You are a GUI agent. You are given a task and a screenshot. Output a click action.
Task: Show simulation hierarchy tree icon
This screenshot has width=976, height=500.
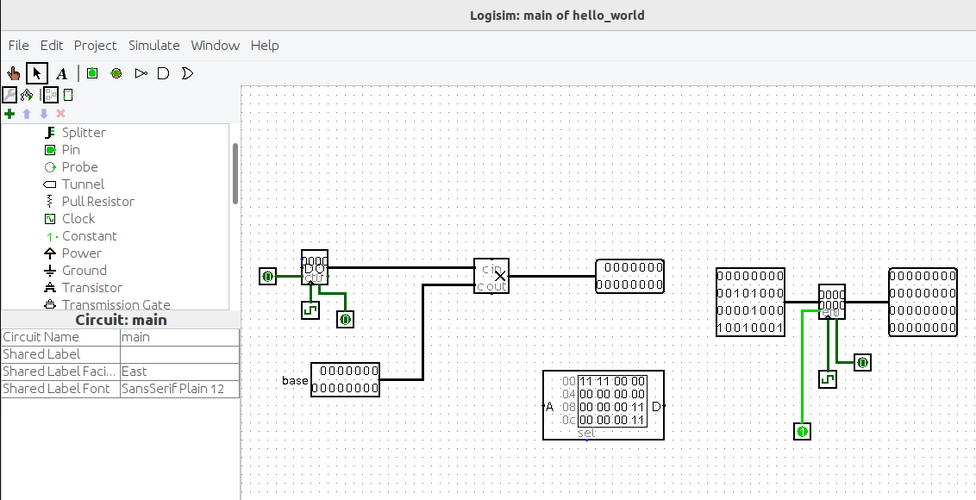coord(27,95)
